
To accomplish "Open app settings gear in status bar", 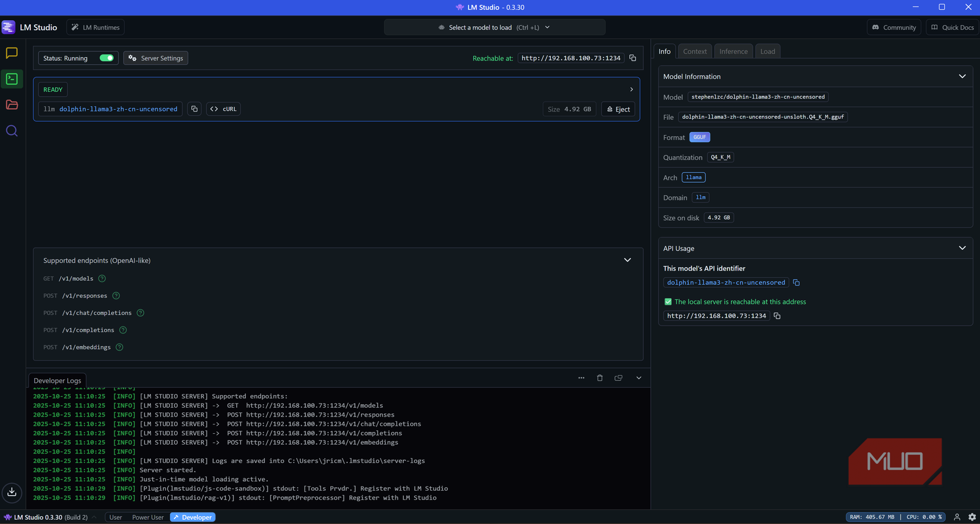I will (972, 517).
